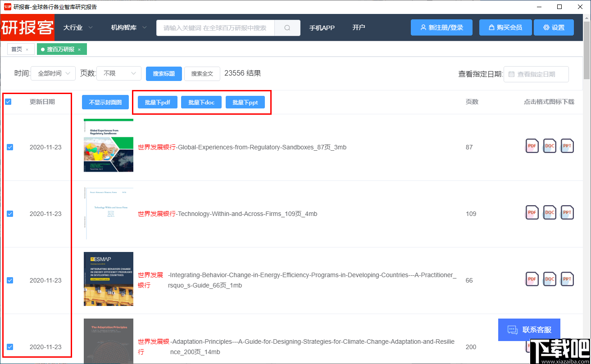Click the Adaptation-Principles guide title text
Image resolution: width=591 pixels, height=364 pixels.
(312, 346)
